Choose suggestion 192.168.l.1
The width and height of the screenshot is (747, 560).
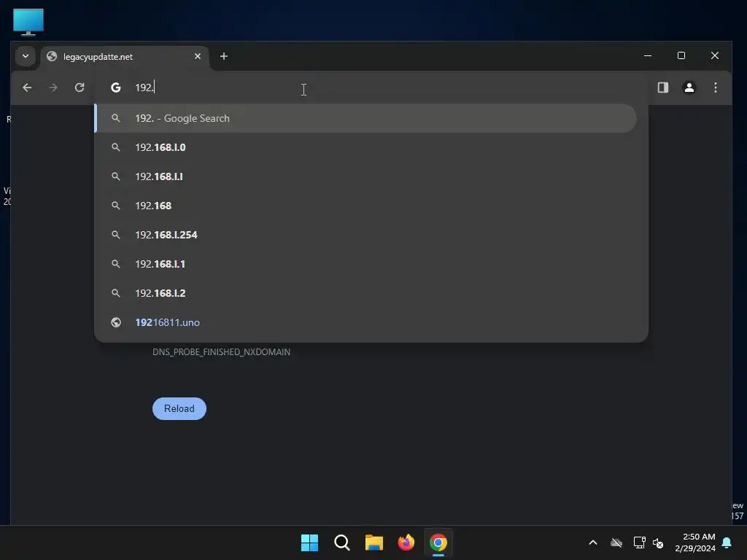(x=365, y=264)
